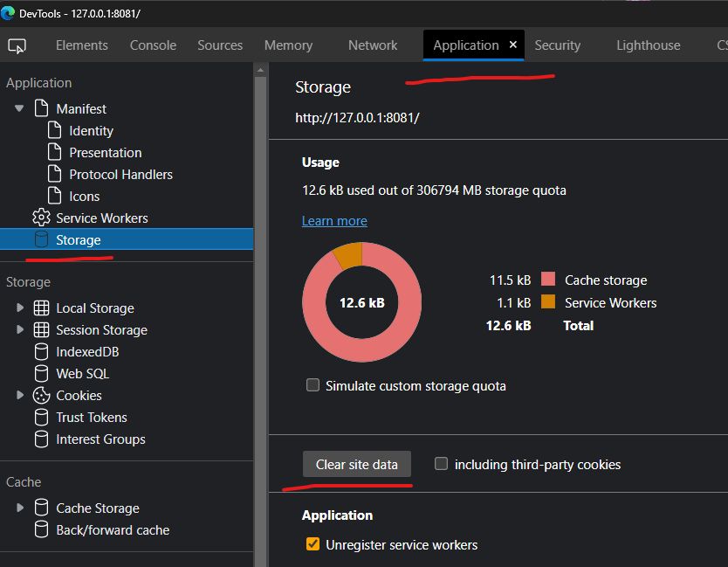
Task: Select Manifest in the sidebar
Action: tap(81, 108)
